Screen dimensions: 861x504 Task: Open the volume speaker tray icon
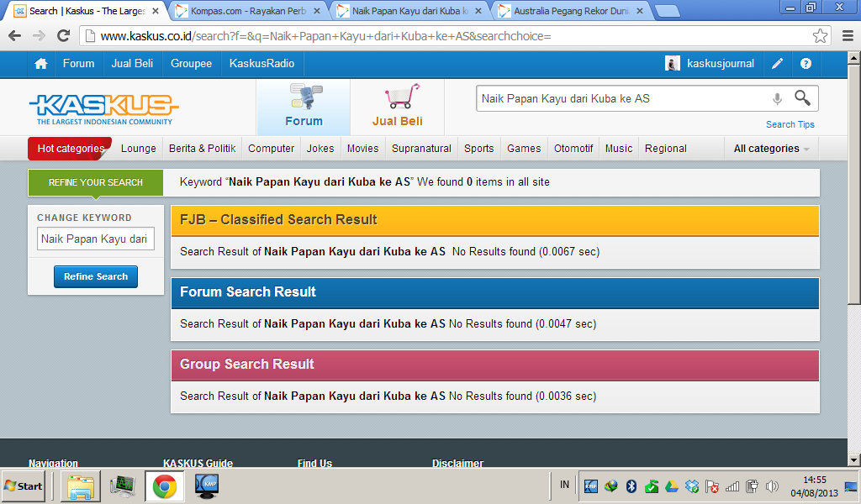click(772, 486)
